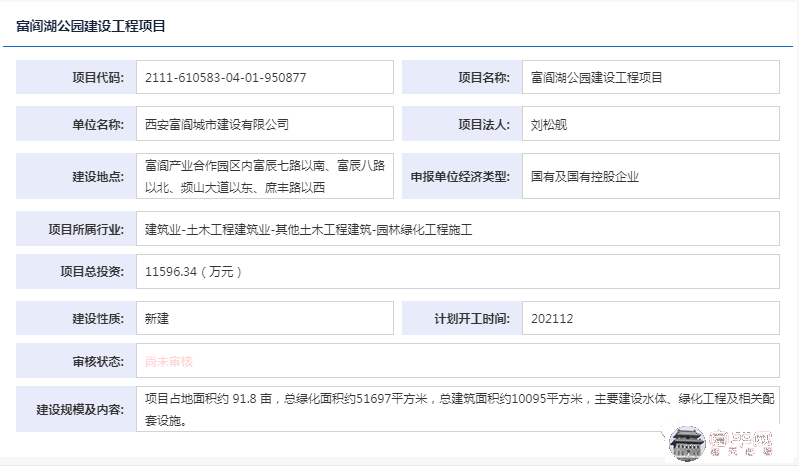
Task: Click the 建设规模及内容 label
Action: pyautogui.click(x=80, y=409)
